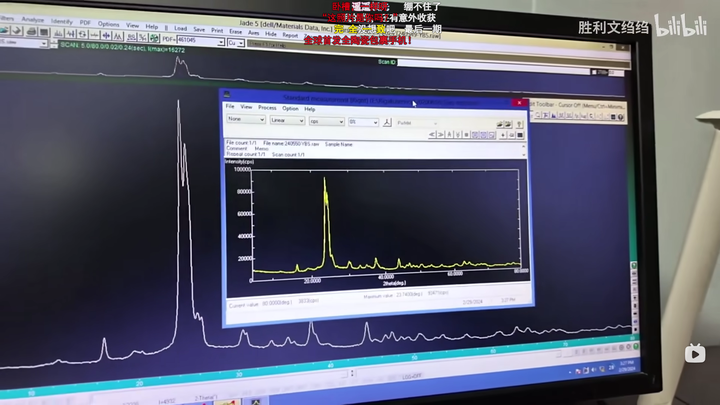Screen dimensions: 720x405
Task: Open the 'None' dropdown in measurement window
Action: pyautogui.click(x=246, y=119)
